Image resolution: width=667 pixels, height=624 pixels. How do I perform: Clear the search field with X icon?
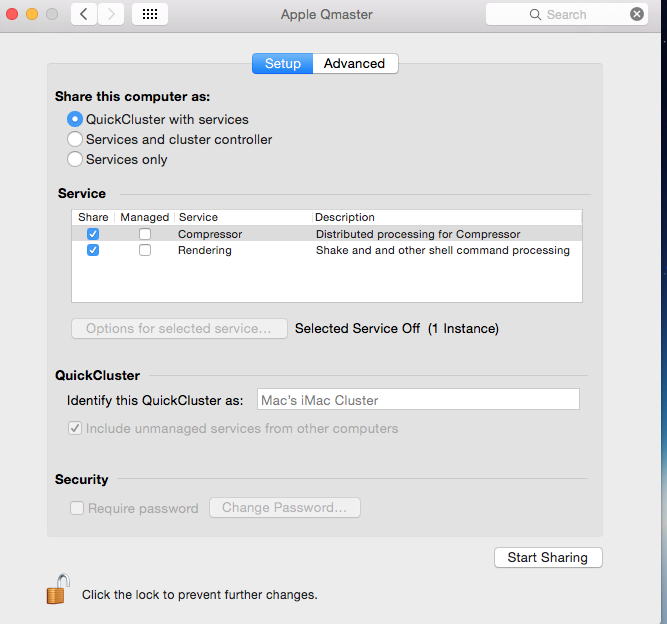point(636,14)
